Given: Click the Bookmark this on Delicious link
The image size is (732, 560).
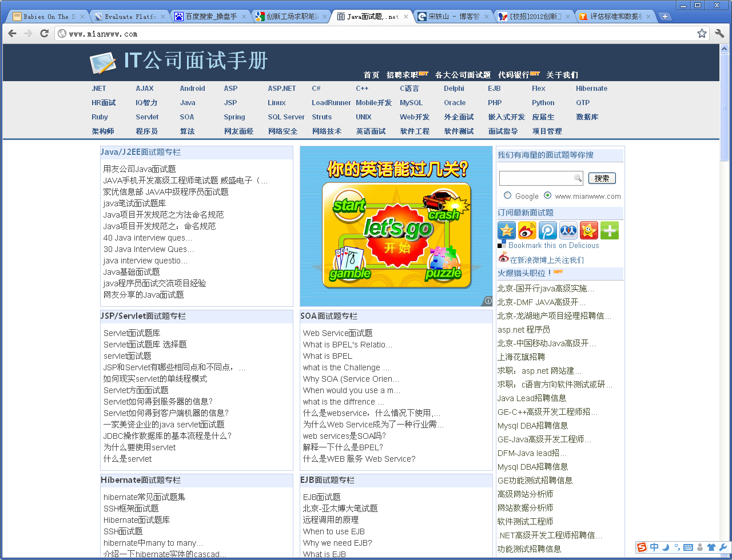Looking at the screenshot, I should 554,245.
